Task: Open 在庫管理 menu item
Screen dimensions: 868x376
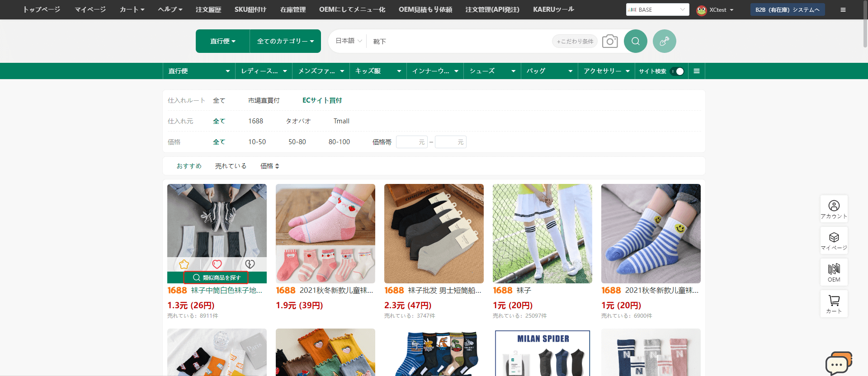Action: [293, 9]
